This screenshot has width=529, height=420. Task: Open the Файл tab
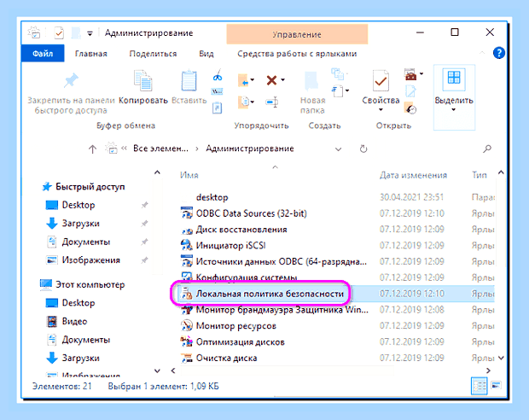coord(43,53)
